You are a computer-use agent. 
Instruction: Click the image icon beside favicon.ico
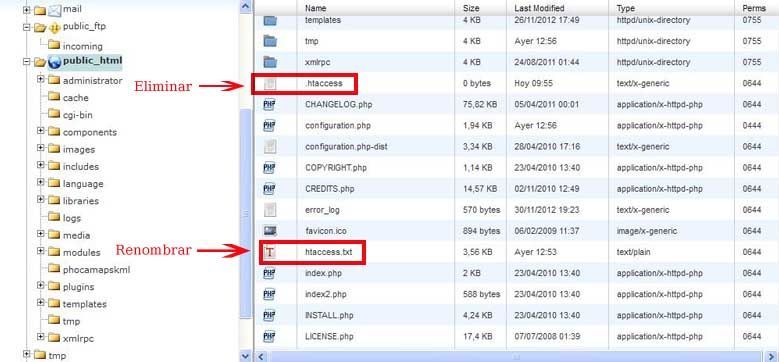pos(270,231)
